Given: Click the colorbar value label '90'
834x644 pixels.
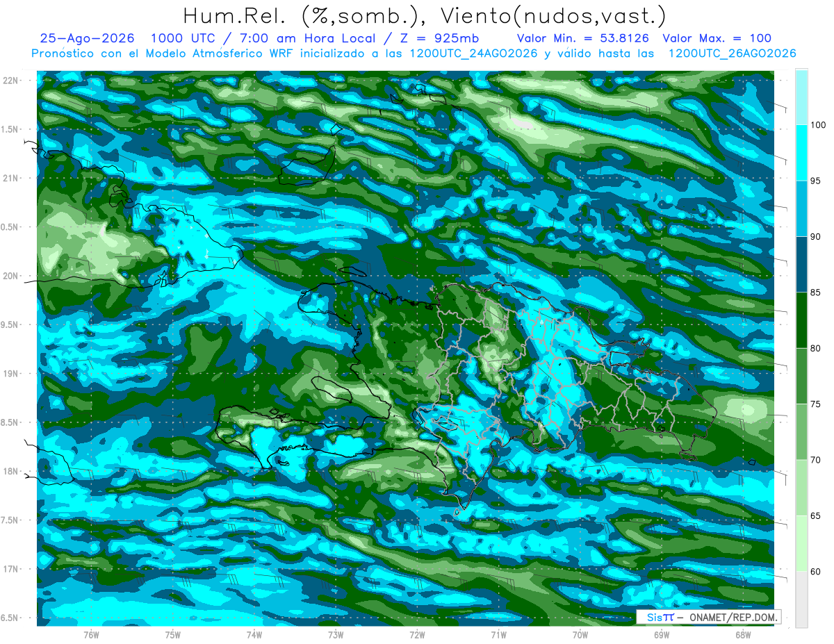Looking at the screenshot, I should (x=817, y=237).
